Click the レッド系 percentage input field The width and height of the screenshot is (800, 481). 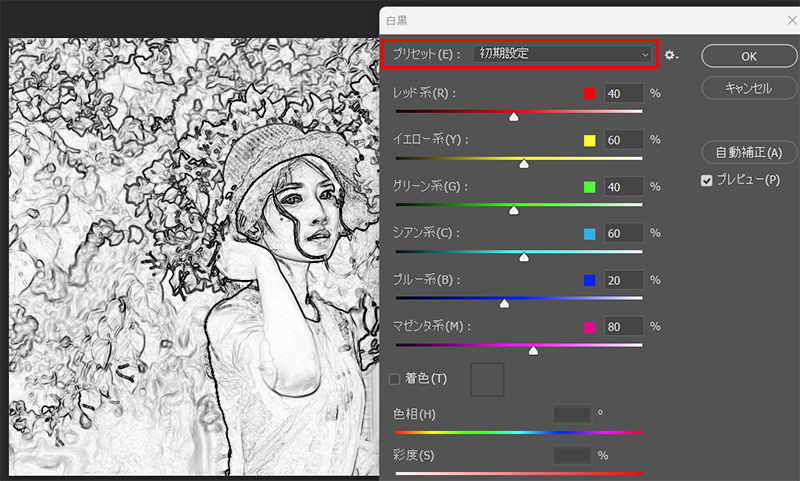point(623,94)
